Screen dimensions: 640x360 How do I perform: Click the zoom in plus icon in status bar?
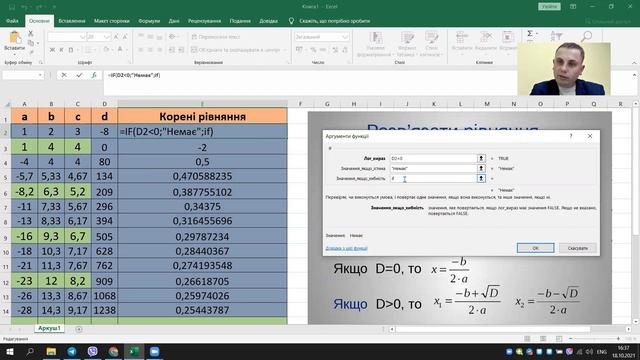(618, 339)
